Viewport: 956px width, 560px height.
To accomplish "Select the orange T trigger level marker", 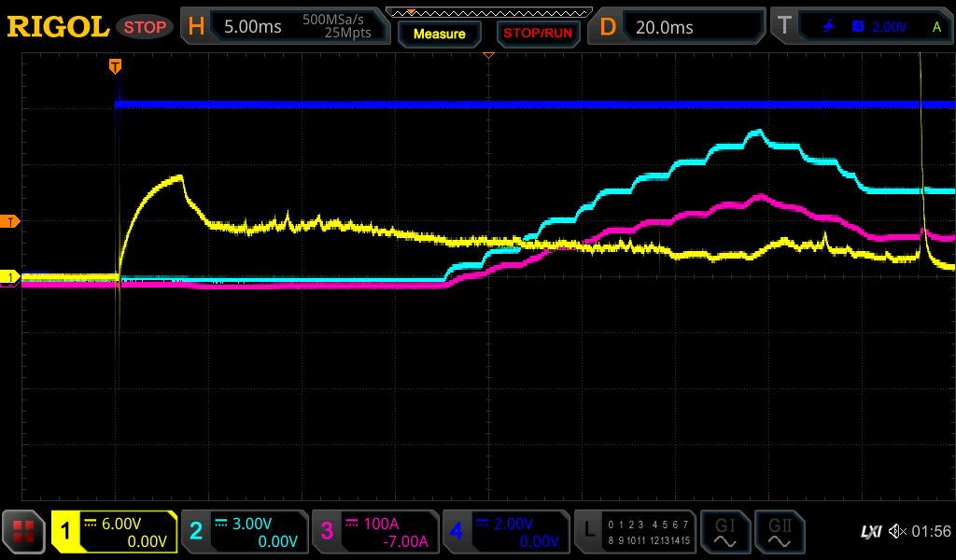I will coord(10,221).
